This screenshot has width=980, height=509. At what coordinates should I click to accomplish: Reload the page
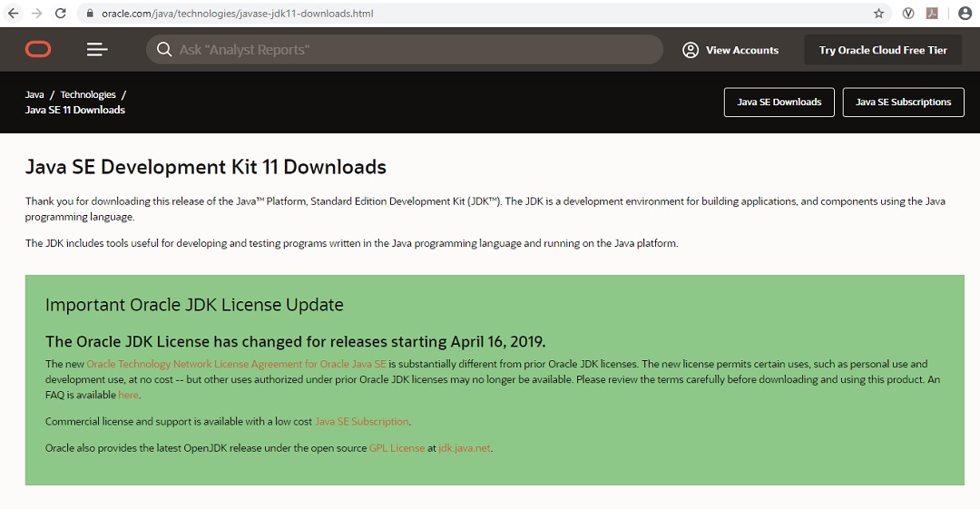point(61,13)
